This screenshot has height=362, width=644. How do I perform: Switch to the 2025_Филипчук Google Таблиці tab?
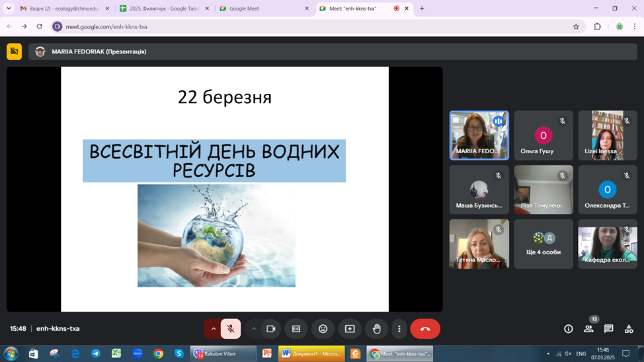click(164, 8)
